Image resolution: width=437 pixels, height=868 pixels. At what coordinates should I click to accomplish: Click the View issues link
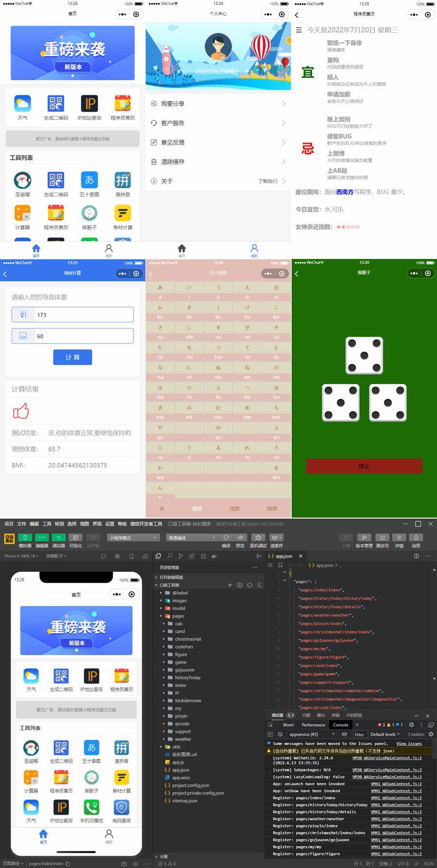coord(409,744)
